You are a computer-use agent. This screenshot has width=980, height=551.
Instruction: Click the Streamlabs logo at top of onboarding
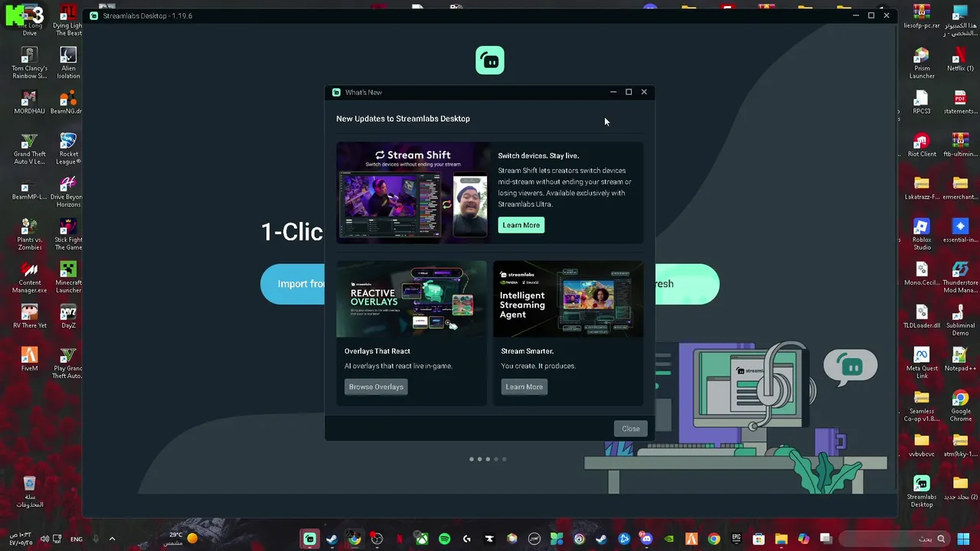pos(490,60)
